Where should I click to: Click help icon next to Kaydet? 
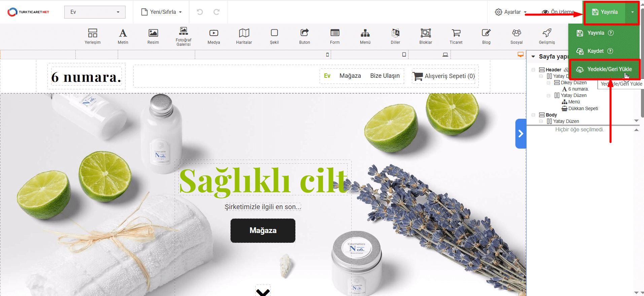610,51
